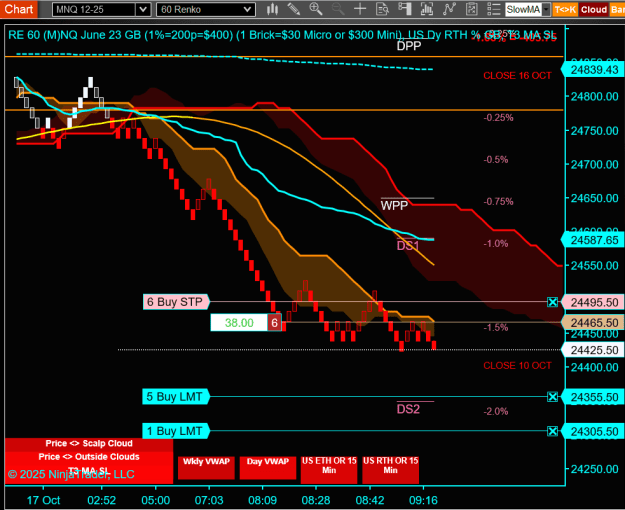Click the DS2 support label
This screenshot has height=510, width=625.
(x=408, y=409)
